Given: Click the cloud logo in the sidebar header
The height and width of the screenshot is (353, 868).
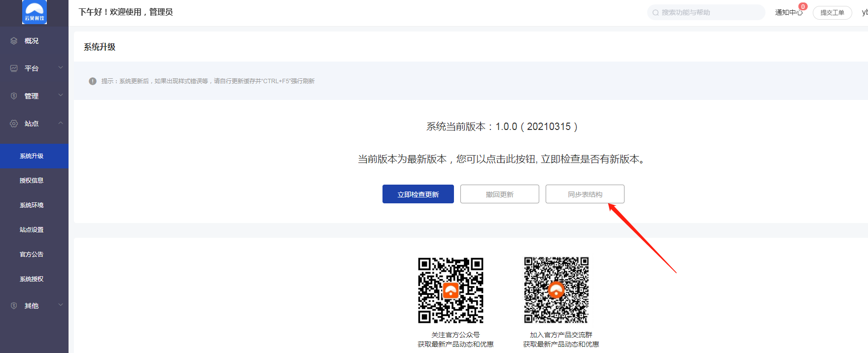Looking at the screenshot, I should tap(35, 12).
